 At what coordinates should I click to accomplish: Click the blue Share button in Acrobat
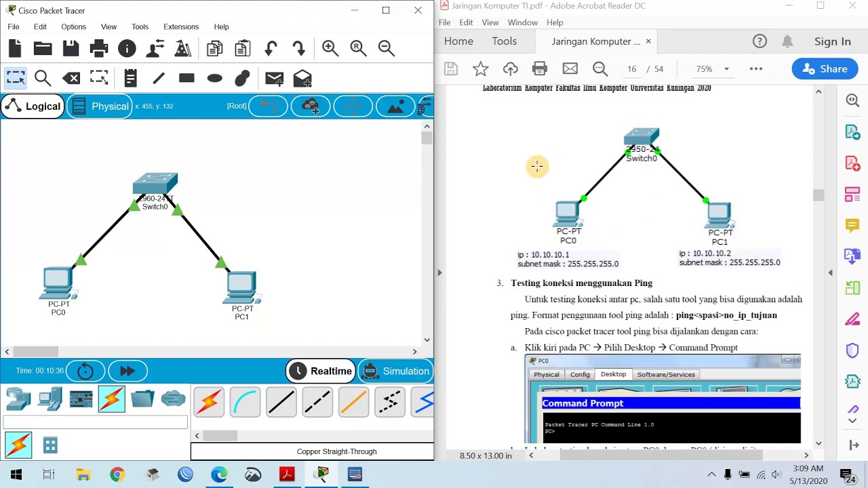pyautogui.click(x=825, y=68)
